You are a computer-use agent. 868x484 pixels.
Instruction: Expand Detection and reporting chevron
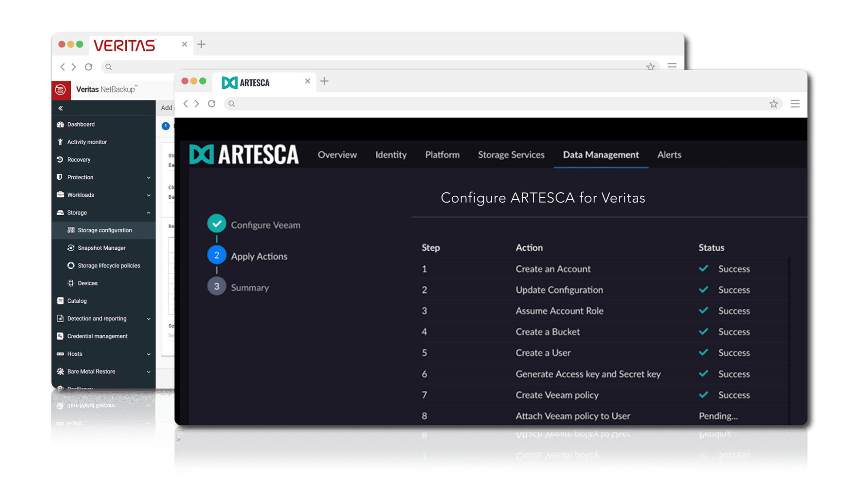coord(148,319)
